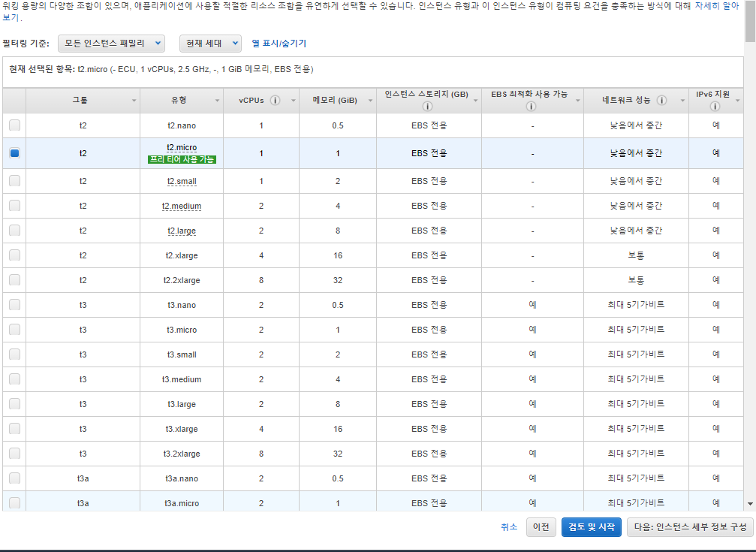Click the info icon under EBS 최적화 header
756x552 pixels.
531,106
